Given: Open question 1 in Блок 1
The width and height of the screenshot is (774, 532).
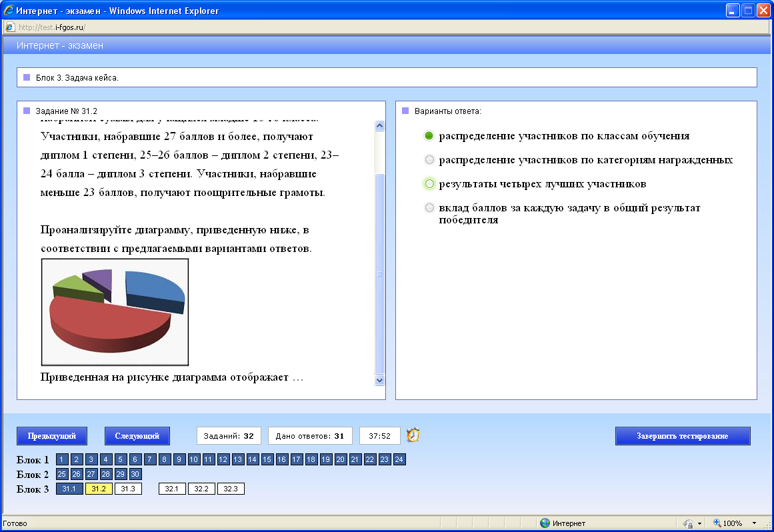Looking at the screenshot, I should pos(62,459).
